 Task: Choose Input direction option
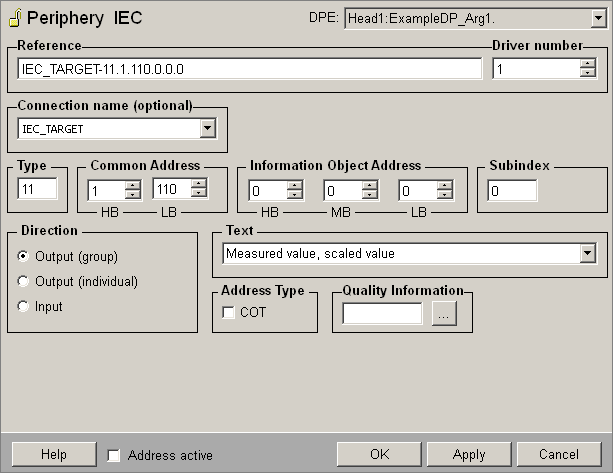tap(24, 306)
